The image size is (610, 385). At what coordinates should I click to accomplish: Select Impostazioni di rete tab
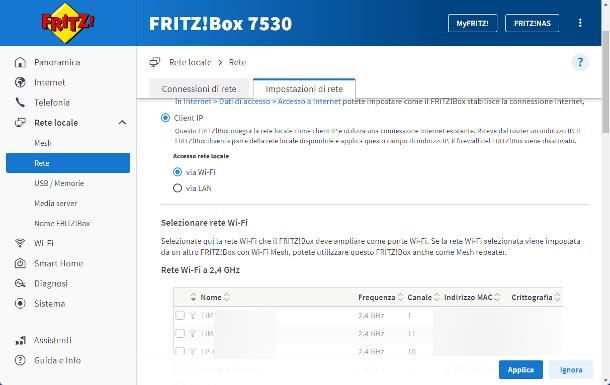click(304, 89)
